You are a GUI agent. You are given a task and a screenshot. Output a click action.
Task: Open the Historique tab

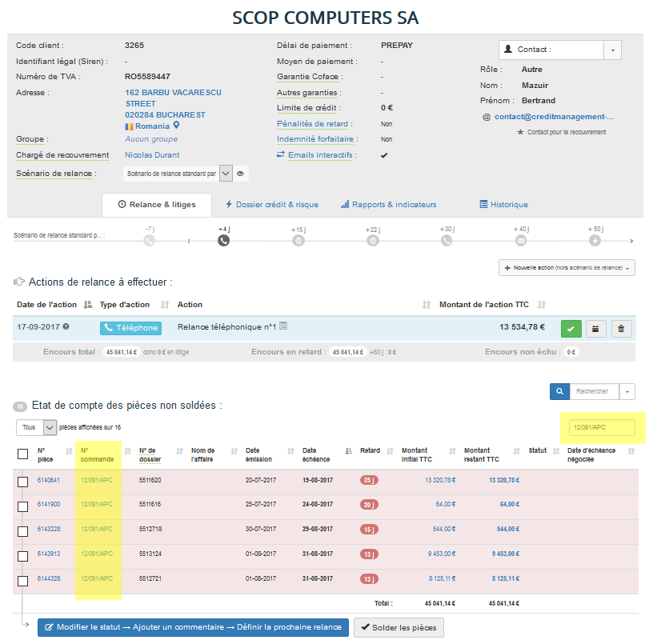[503, 205]
